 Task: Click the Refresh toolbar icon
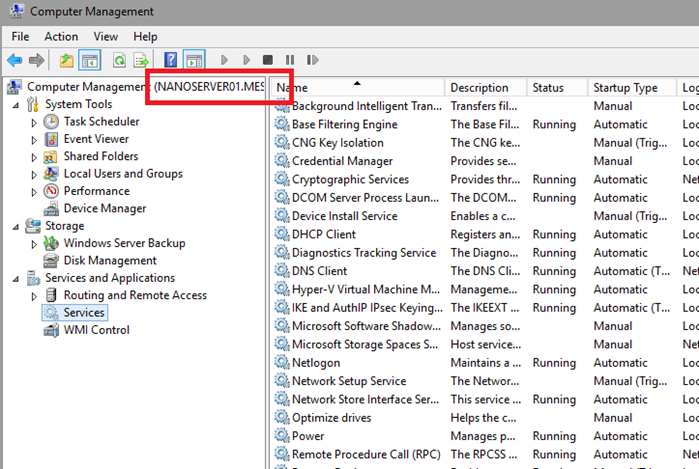click(119, 60)
